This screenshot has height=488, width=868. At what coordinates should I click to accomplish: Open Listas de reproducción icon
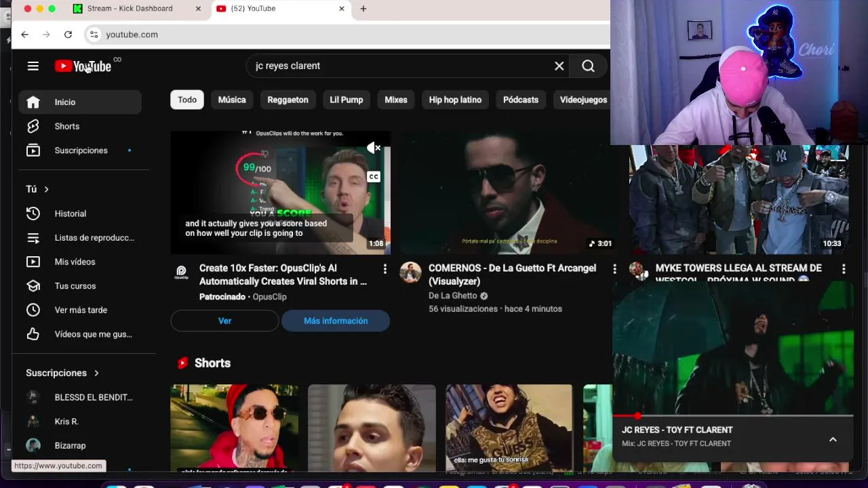point(33,238)
